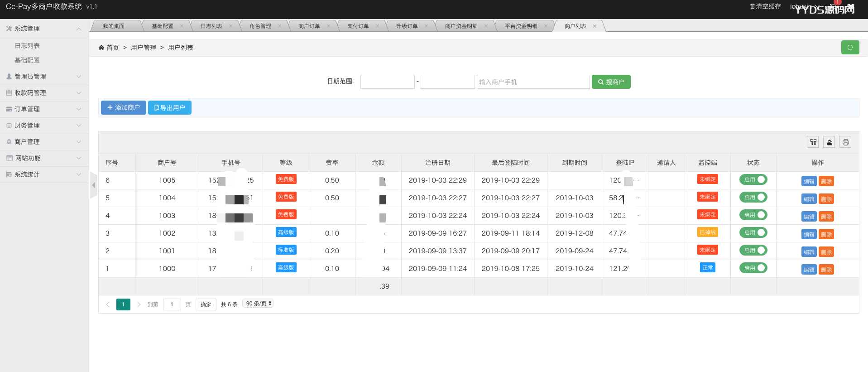
Task: Click the page number jump input
Action: pyautogui.click(x=172, y=304)
